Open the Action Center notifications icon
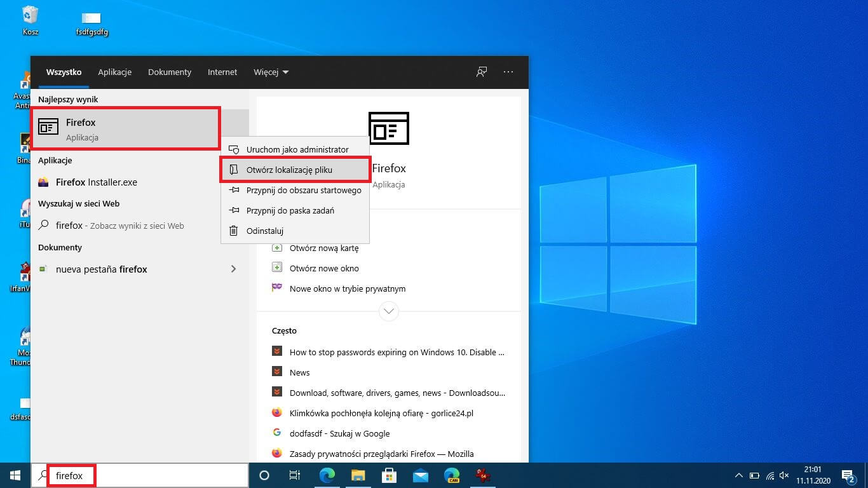The image size is (868, 488). [848, 475]
